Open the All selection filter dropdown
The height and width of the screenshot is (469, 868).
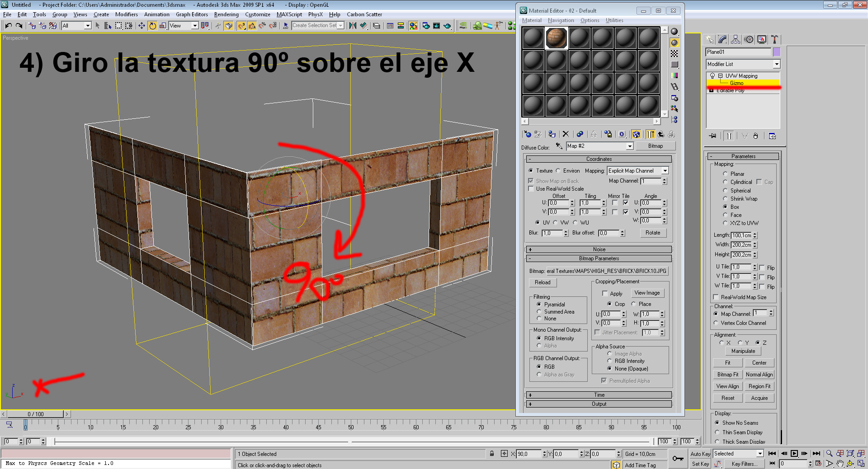coord(88,26)
